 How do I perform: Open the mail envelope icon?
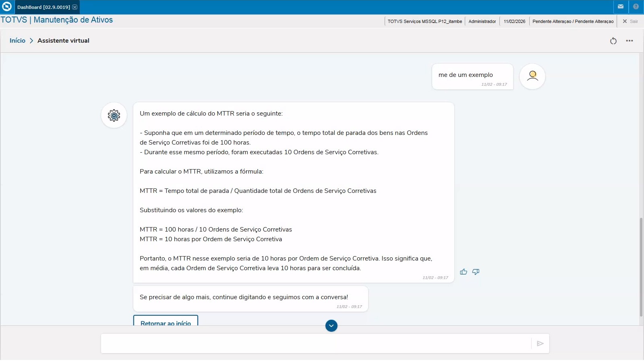coord(621,7)
